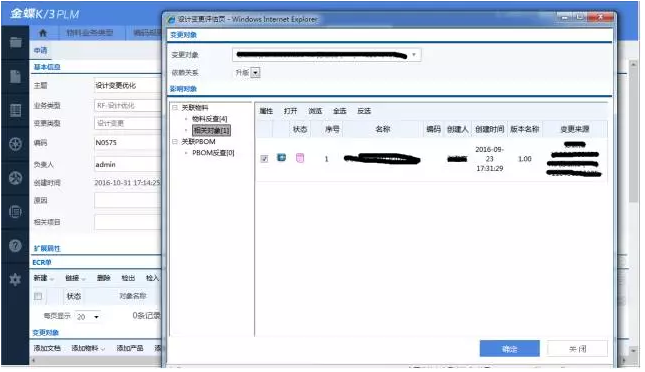Open the table list icon in left sidebar
This screenshot has height=372, width=645.
pos(16,110)
